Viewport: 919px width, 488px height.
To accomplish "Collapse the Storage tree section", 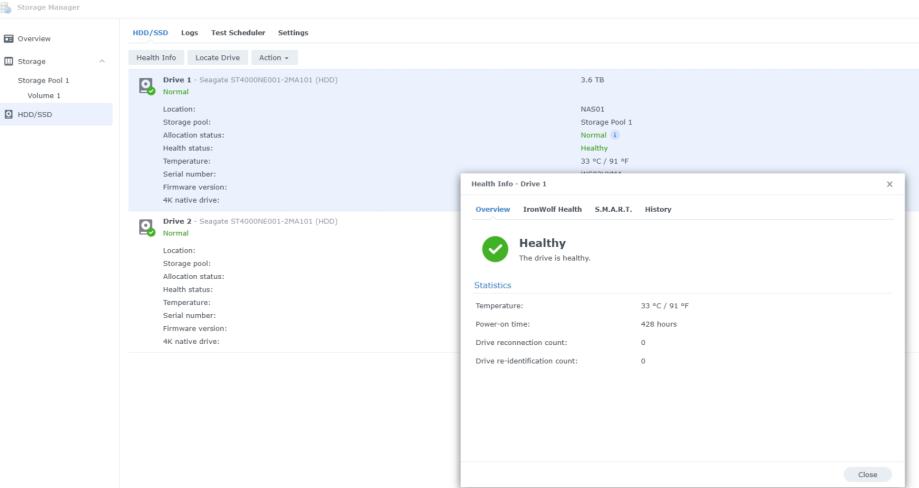I will pyautogui.click(x=101, y=61).
